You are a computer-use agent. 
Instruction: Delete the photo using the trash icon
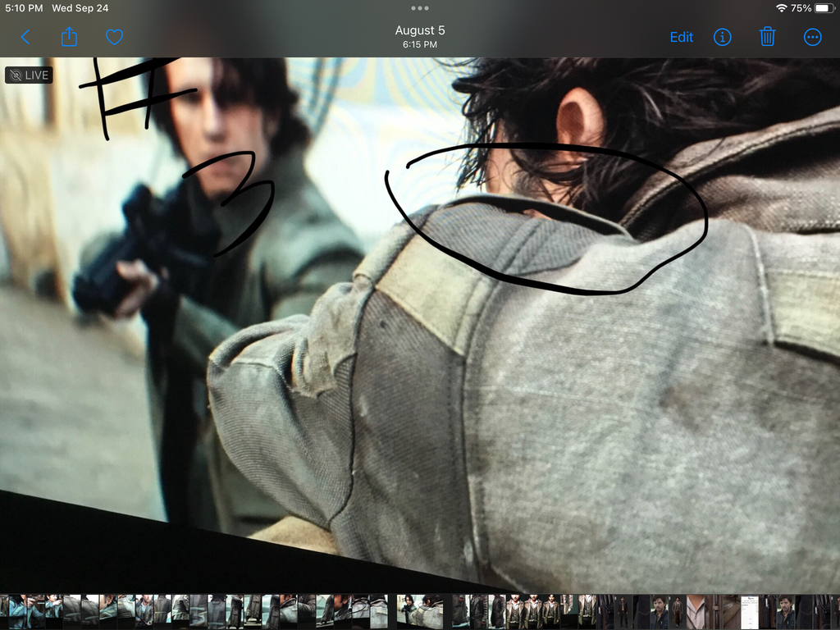(767, 37)
